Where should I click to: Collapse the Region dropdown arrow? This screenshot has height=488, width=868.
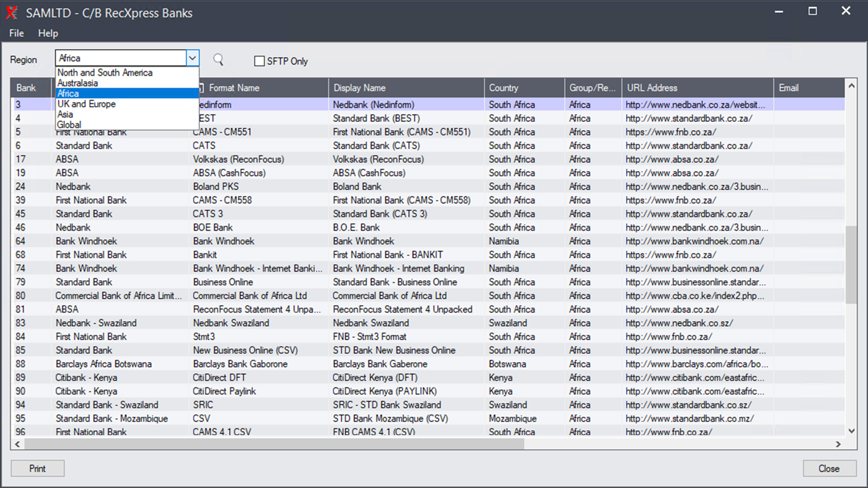[193, 58]
